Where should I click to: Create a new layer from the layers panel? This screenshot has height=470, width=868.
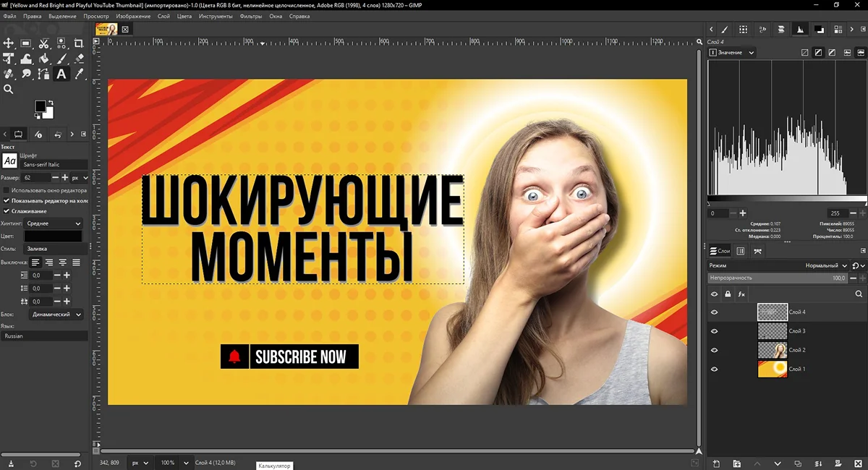(x=716, y=463)
